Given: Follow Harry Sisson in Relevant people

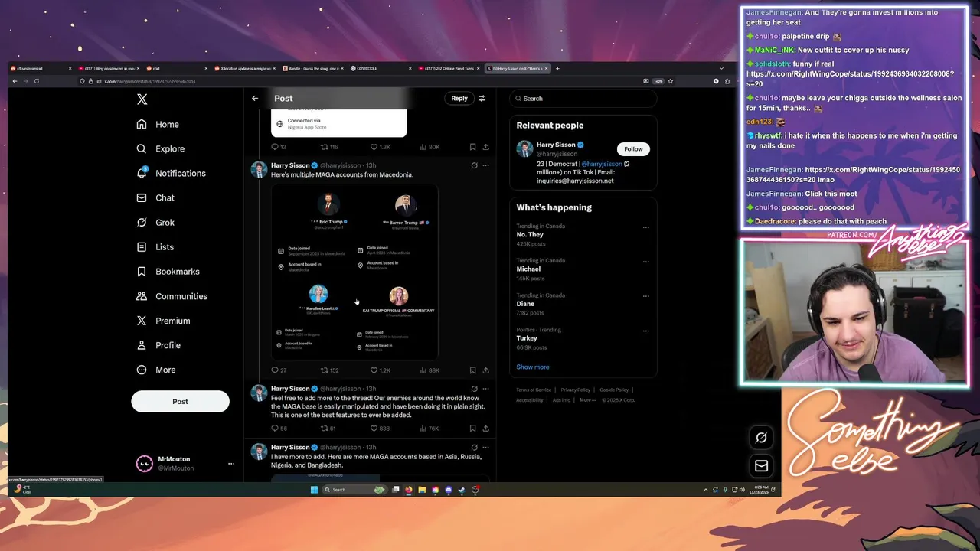Looking at the screenshot, I should [633, 148].
